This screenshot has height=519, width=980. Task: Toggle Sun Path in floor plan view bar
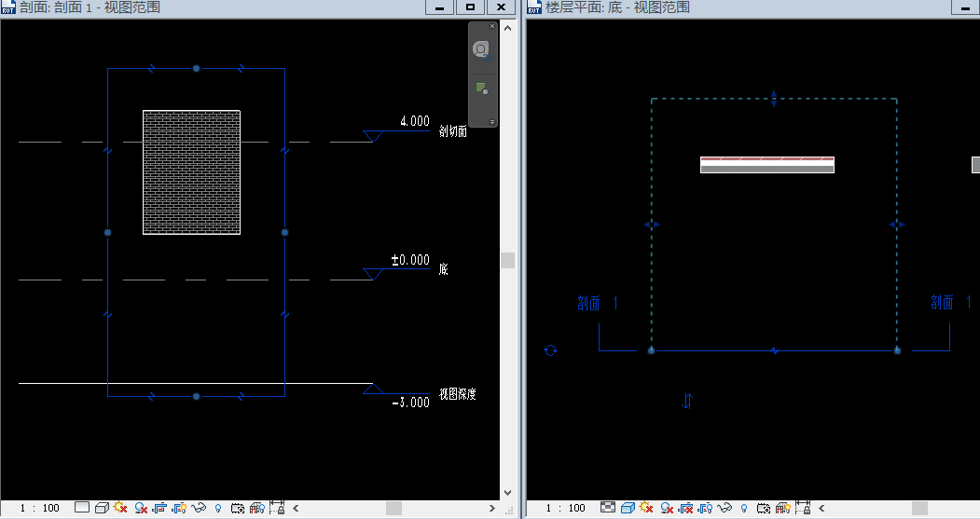pos(646,507)
